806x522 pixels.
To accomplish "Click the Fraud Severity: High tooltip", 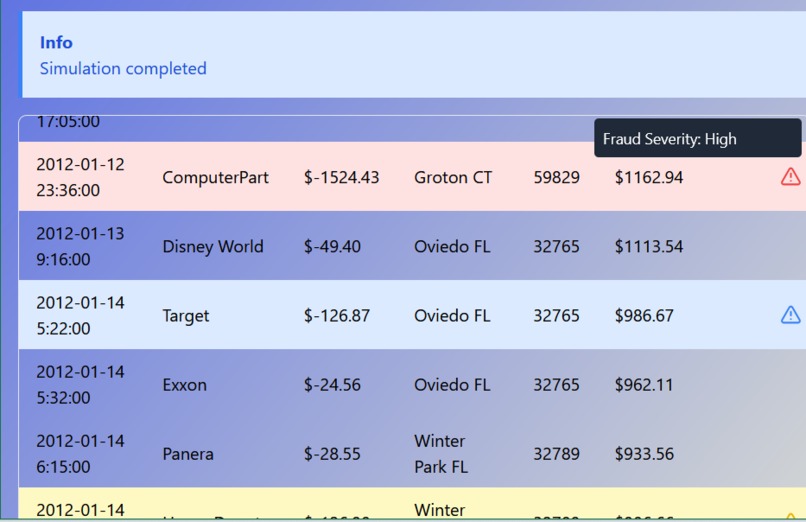I will 698,138.
